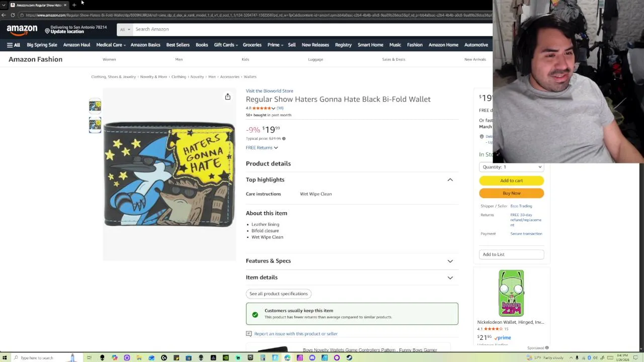
Task: Open File Explorer from the taskbar
Action: coord(139,357)
